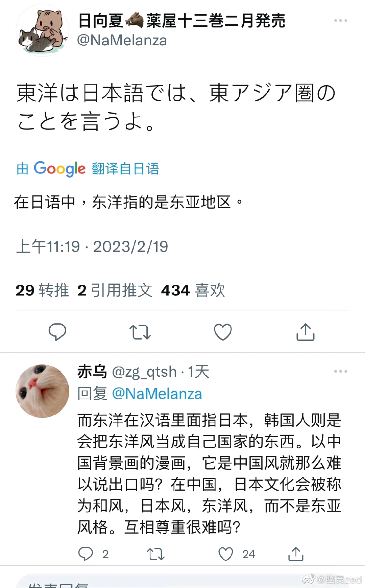Reply to the main tweet with the speech bubble icon
The image size is (365, 588).
(x=57, y=332)
